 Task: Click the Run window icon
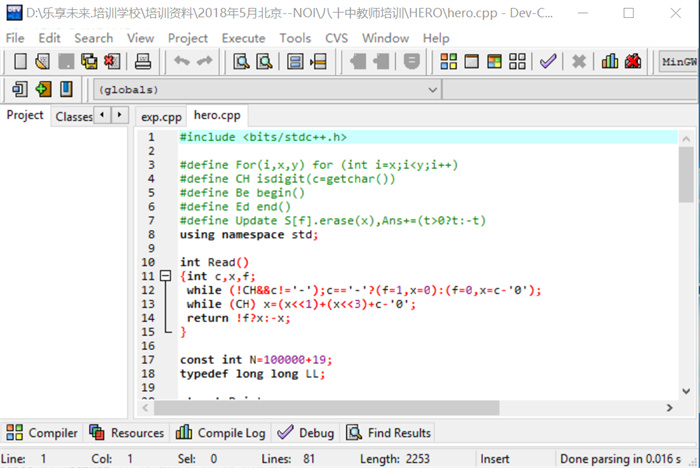coord(471,61)
